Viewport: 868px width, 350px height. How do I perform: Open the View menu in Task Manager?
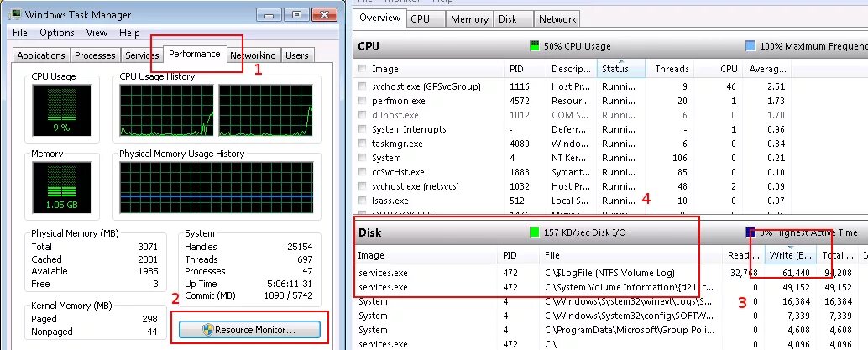[x=97, y=33]
